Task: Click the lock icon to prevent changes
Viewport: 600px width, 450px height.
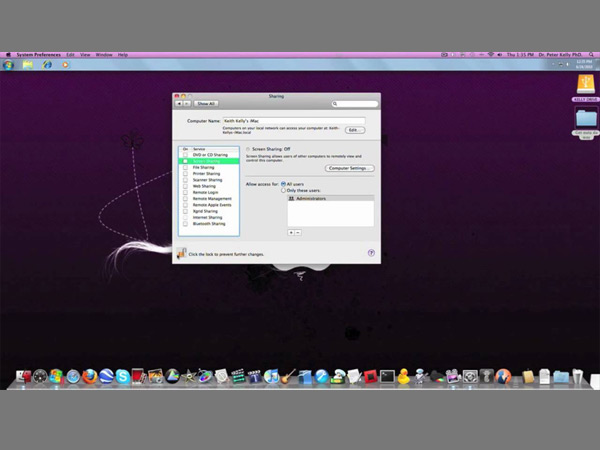Action: click(x=181, y=253)
